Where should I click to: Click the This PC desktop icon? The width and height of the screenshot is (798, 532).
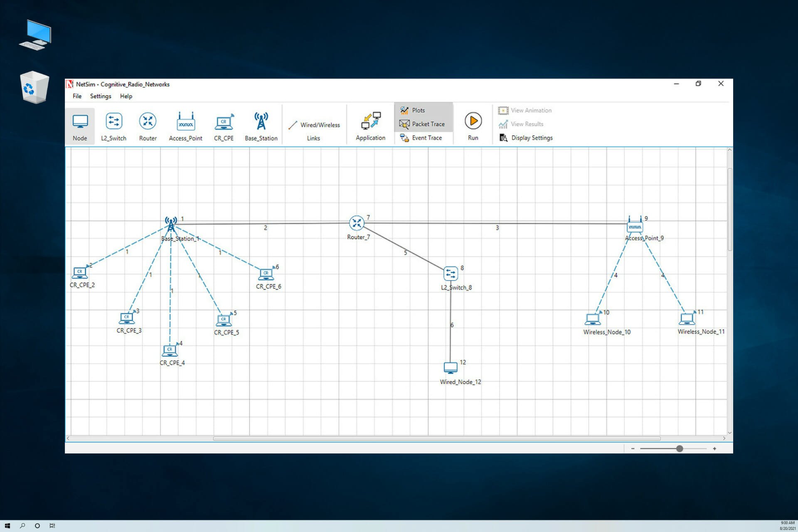(35, 35)
